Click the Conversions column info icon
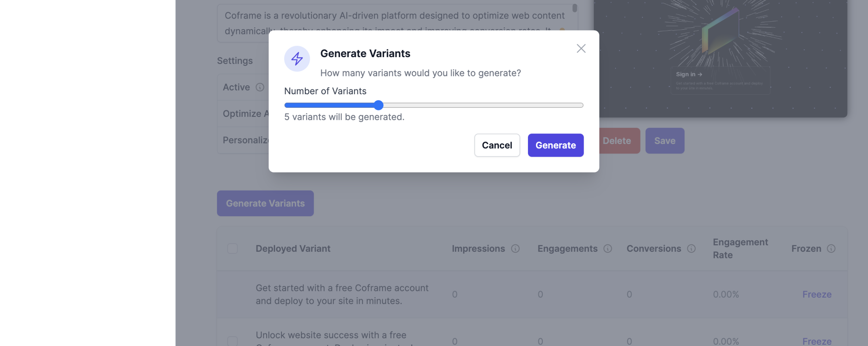 point(691,248)
